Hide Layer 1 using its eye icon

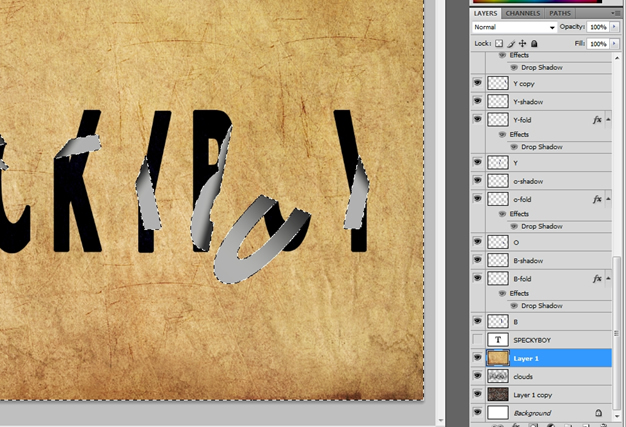[477, 358]
